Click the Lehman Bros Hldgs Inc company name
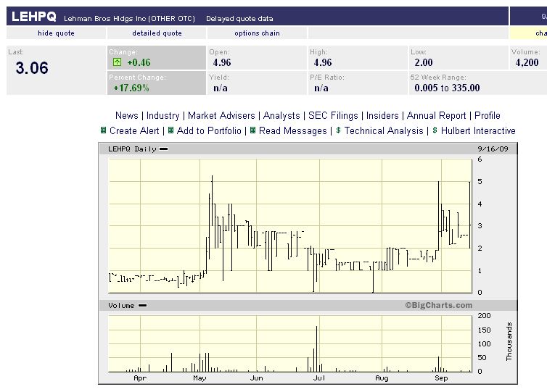Viewport: 547px width, 392px height. pos(129,18)
